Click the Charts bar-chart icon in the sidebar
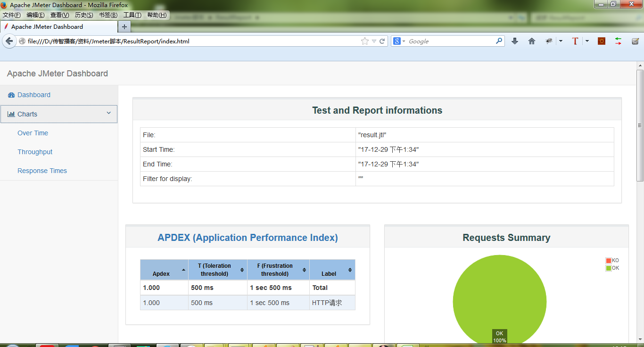Viewport: 644px width, 347px height. (11, 114)
